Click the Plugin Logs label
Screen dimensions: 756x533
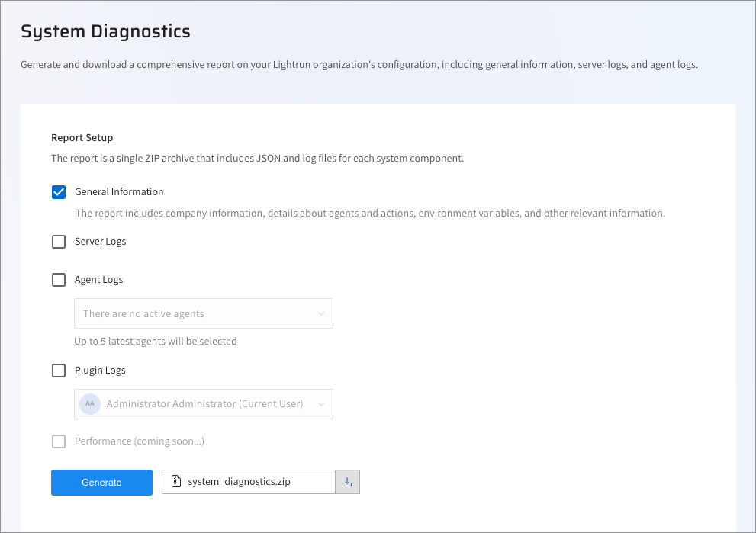(100, 371)
